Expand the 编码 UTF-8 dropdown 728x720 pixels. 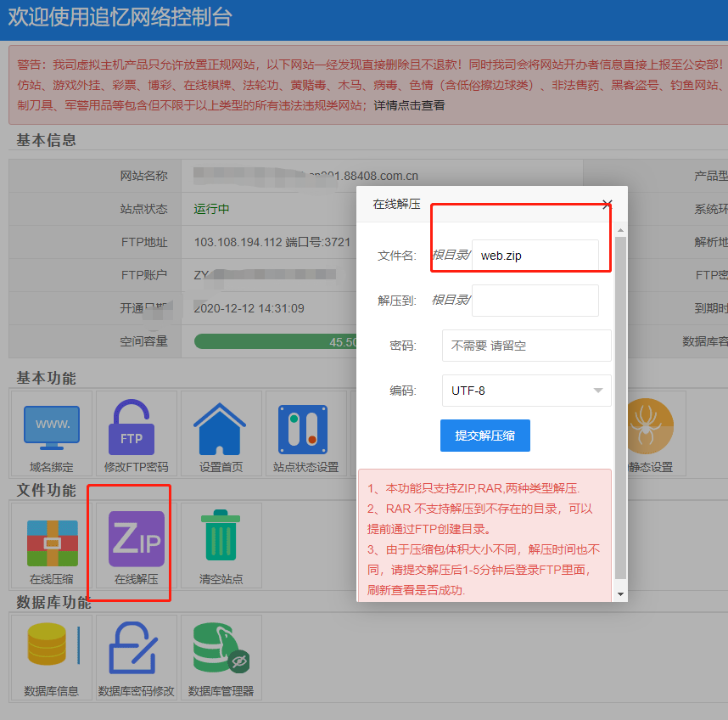pos(526,391)
